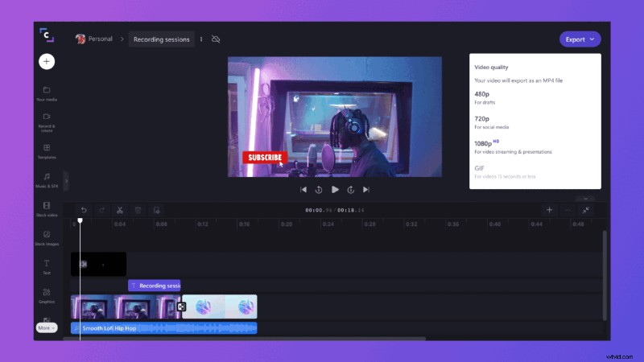The height and width of the screenshot is (362, 644).
Task: Skip to end of video
Action: [366, 190]
